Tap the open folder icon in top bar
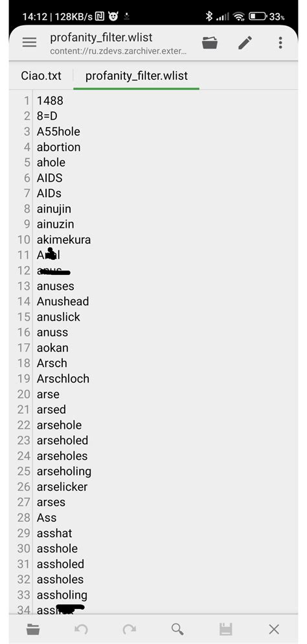Image resolution: width=307 pixels, height=644 pixels. [x=210, y=43]
